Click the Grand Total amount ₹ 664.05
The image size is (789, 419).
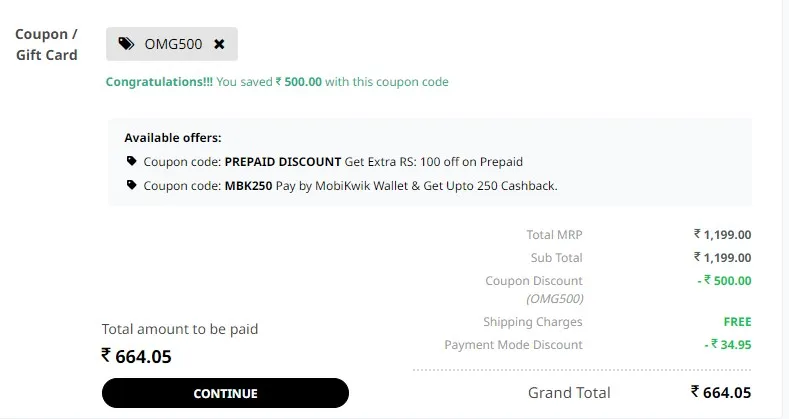[721, 392]
